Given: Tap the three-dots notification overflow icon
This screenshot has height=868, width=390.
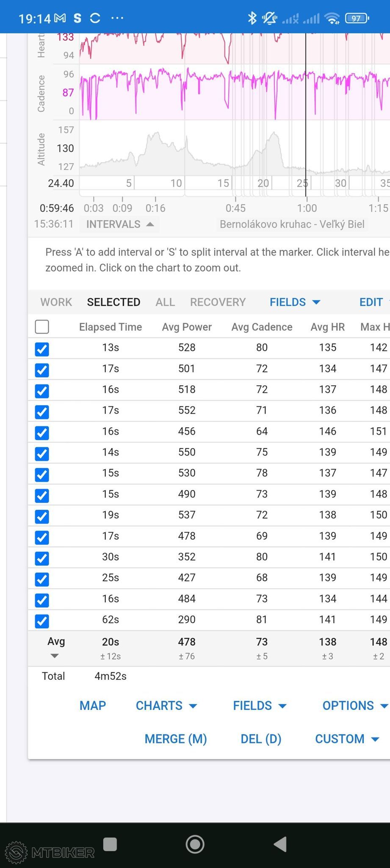Looking at the screenshot, I should tap(117, 18).
